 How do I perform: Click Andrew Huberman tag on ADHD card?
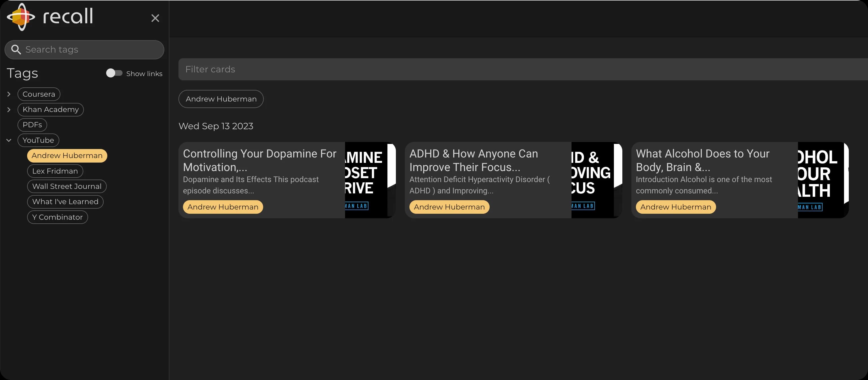[x=450, y=207]
